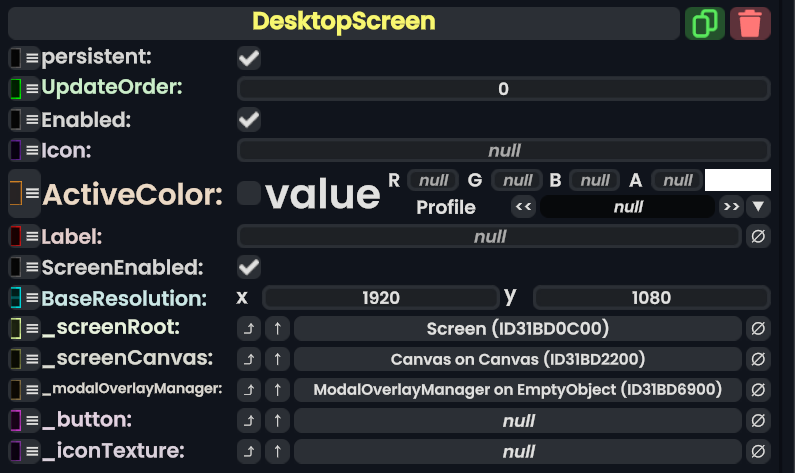Toggle the ScreenEnabled checkbox
Screen dimensions: 795x473
pos(249,267)
